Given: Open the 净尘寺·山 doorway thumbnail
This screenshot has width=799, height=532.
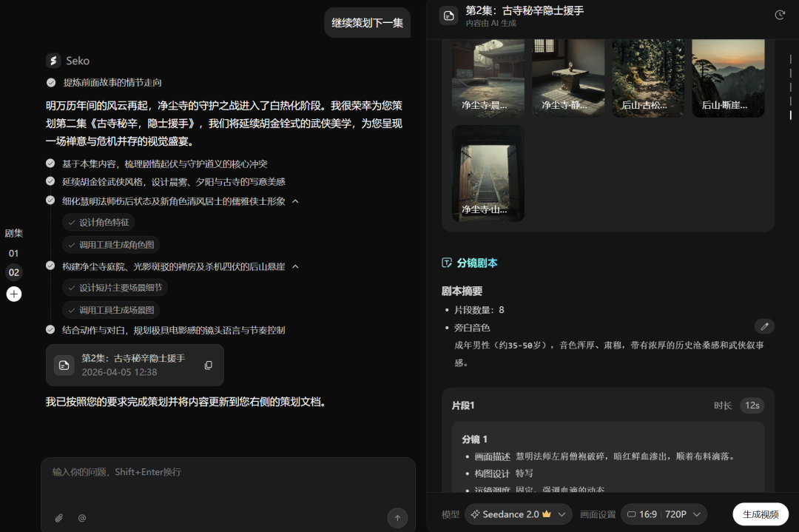Looking at the screenshot, I should 488,174.
